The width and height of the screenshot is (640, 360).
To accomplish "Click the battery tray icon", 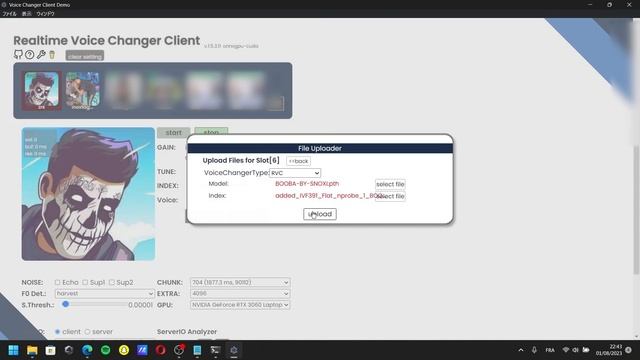I will 586,350.
